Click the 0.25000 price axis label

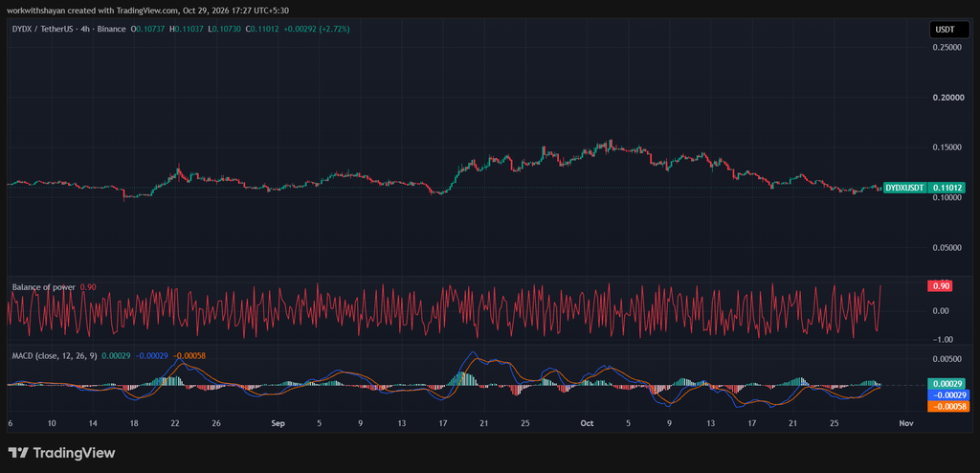click(947, 48)
